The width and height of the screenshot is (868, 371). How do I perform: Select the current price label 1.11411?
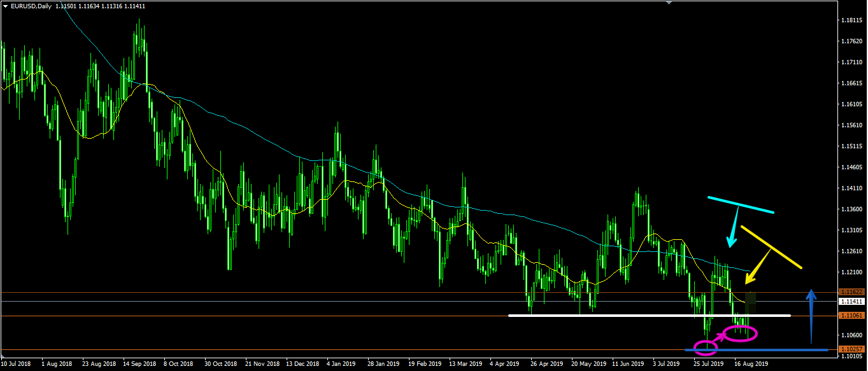point(851,302)
